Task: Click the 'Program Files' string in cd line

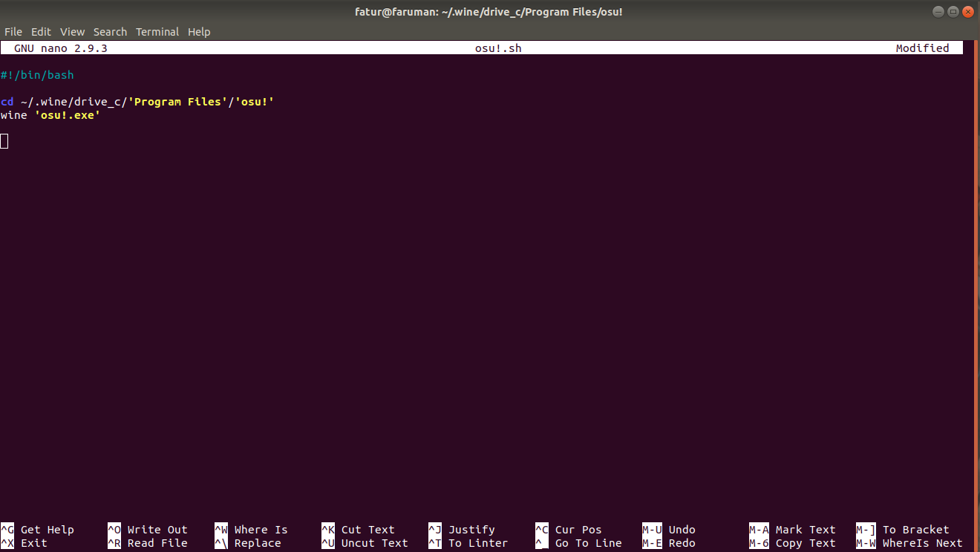Action: 178,102
